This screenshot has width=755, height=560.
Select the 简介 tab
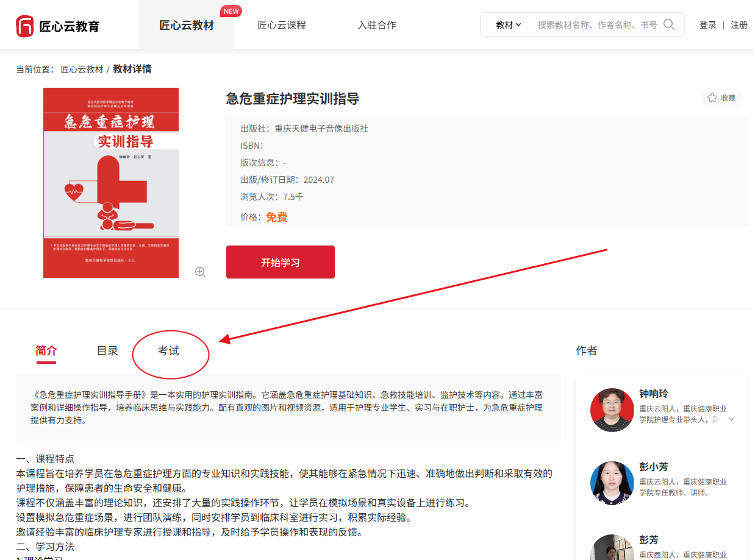tap(46, 351)
